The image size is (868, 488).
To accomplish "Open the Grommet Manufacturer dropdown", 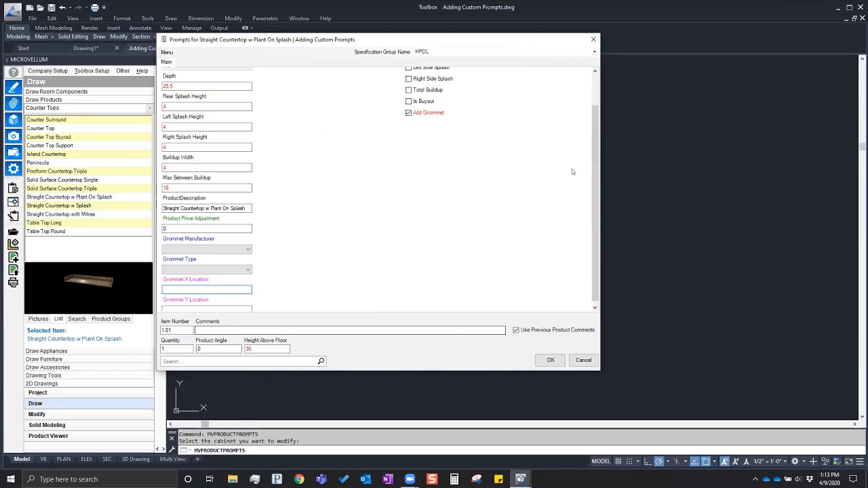I will coord(207,249).
